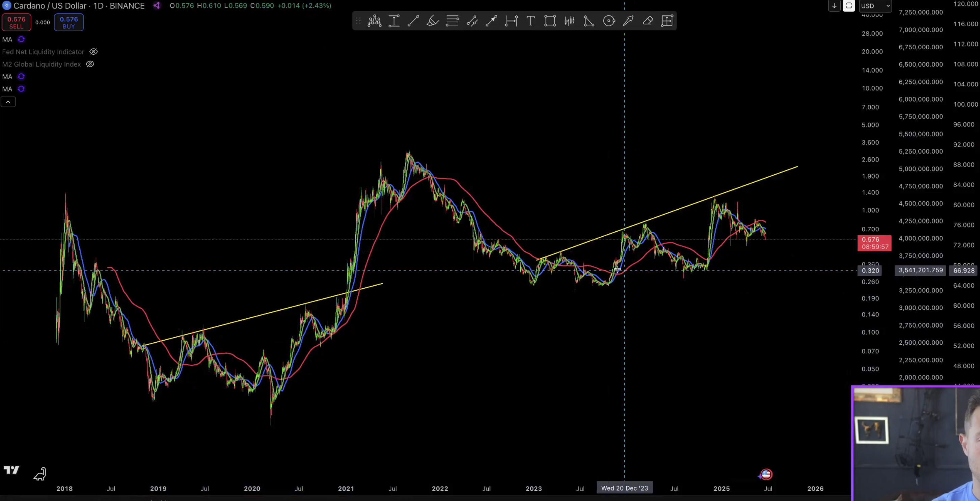Click the dinosaur mascot icon
The image size is (980, 501).
pyautogui.click(x=40, y=474)
